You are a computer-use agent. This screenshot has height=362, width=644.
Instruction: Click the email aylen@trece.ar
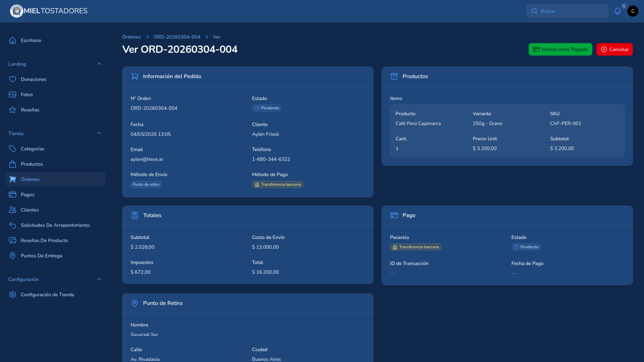click(147, 159)
